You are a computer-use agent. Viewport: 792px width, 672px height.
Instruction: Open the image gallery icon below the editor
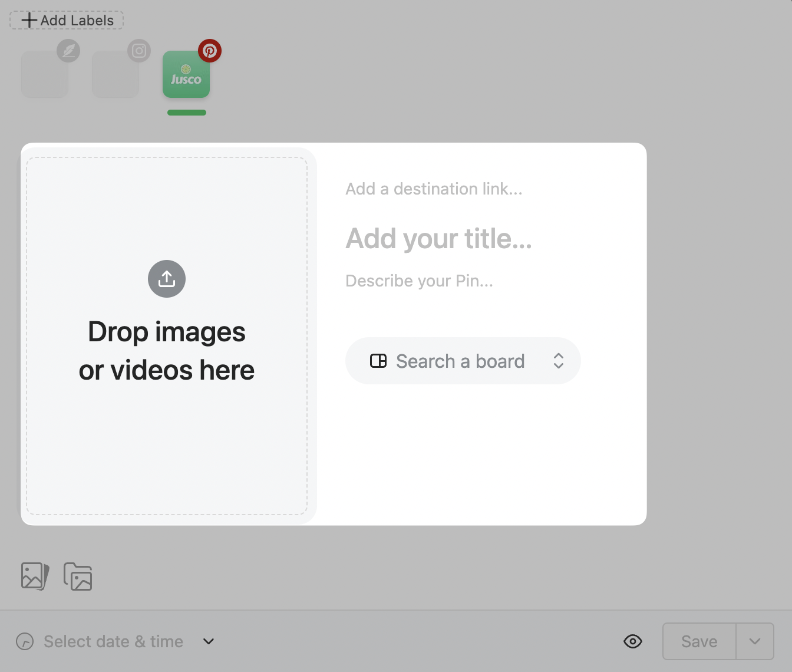35,576
